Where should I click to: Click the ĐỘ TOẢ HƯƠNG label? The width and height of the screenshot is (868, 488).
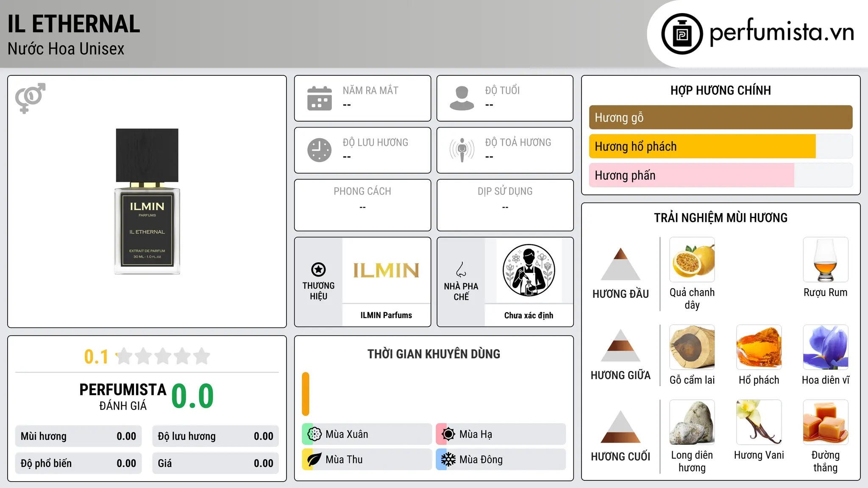(518, 142)
